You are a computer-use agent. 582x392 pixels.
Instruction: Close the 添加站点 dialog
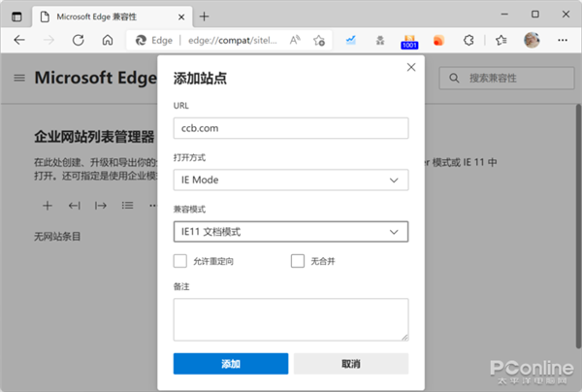pos(411,67)
